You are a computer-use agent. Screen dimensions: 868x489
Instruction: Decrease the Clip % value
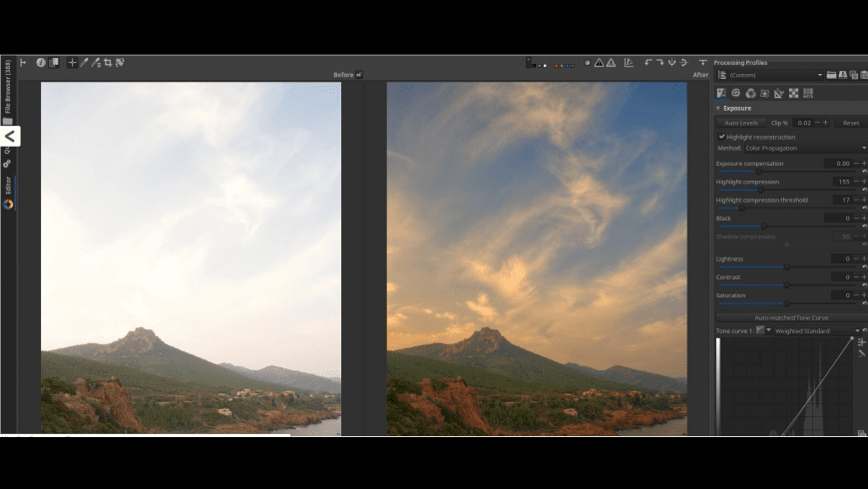(818, 123)
